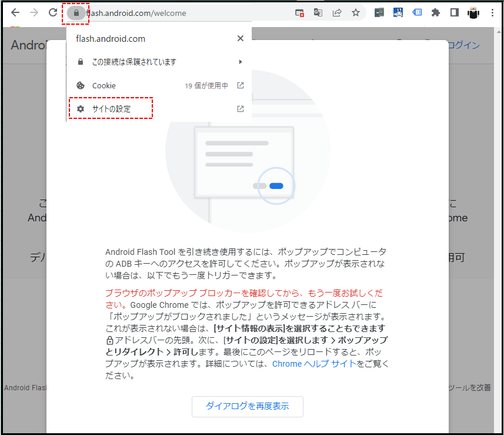
Task: Click the translate page icon
Action: pos(318,12)
